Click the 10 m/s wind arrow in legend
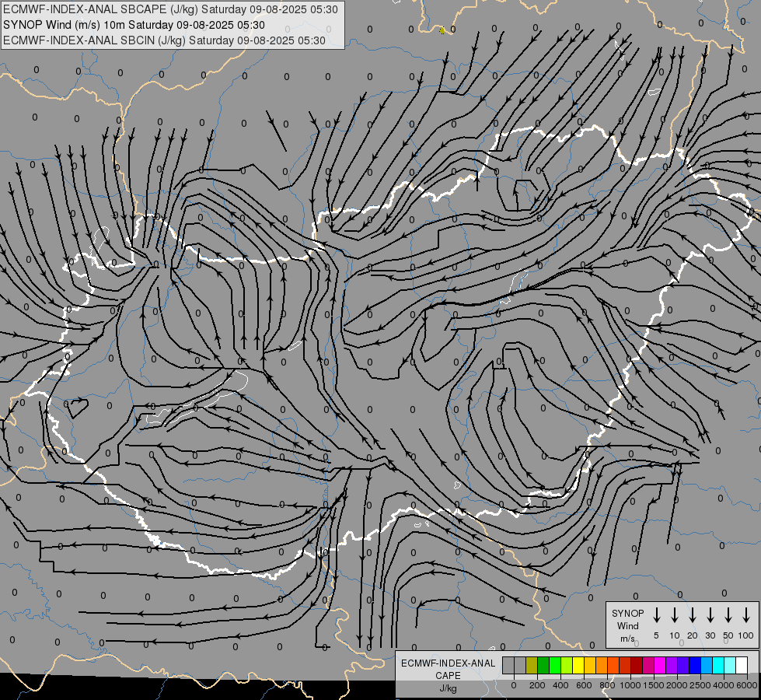Screen dimensions: 761x700 coord(674,615)
